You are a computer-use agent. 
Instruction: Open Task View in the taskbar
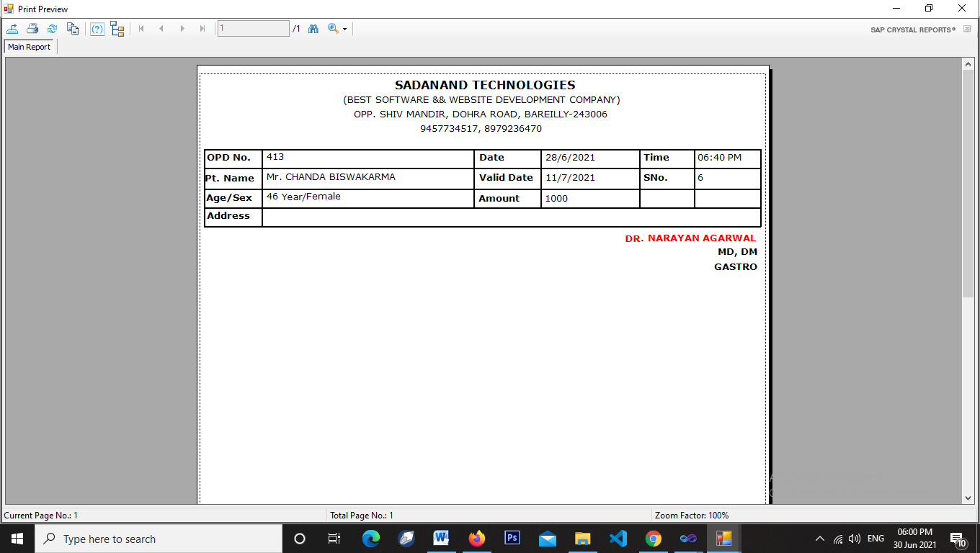[x=334, y=539]
